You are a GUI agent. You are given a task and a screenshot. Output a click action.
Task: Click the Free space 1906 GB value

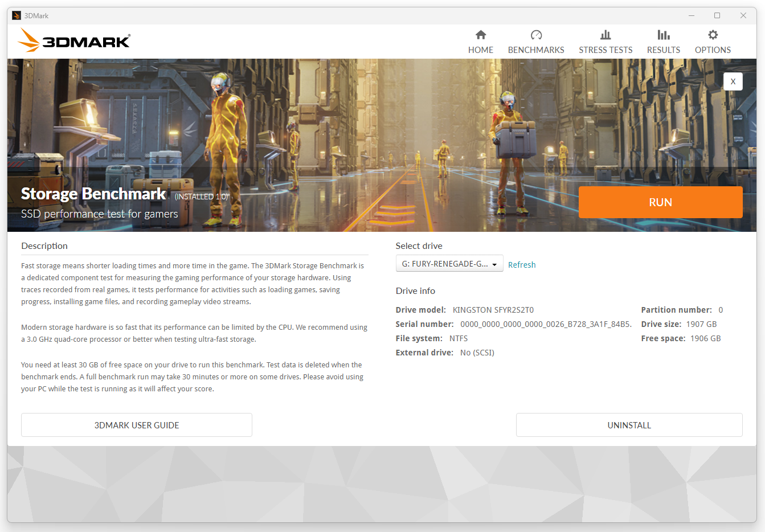[705, 338]
